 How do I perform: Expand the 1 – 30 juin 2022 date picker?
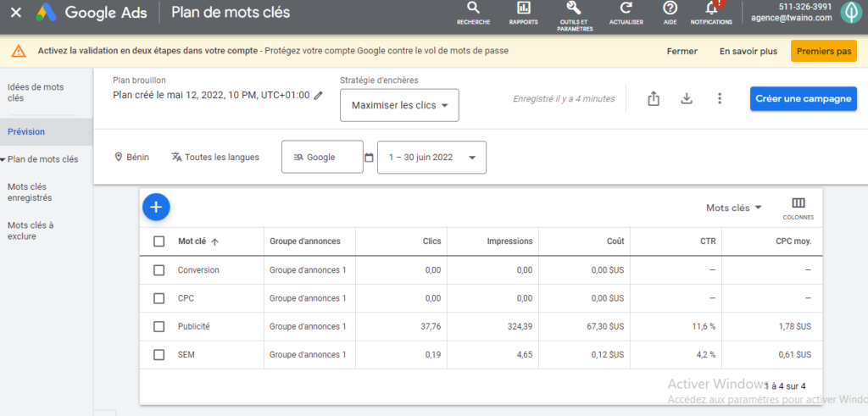[431, 158]
